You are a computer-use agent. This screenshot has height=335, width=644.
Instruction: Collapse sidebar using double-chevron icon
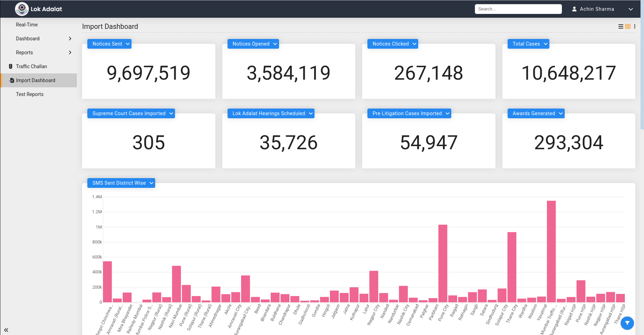click(6, 330)
